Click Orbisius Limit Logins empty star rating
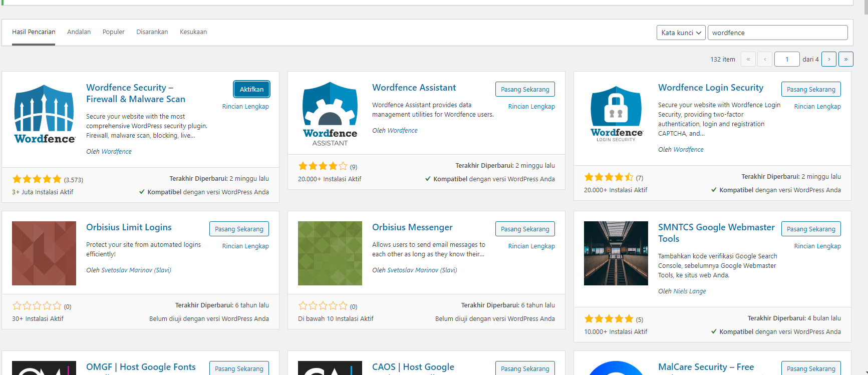This screenshot has width=868, height=375. (x=37, y=306)
